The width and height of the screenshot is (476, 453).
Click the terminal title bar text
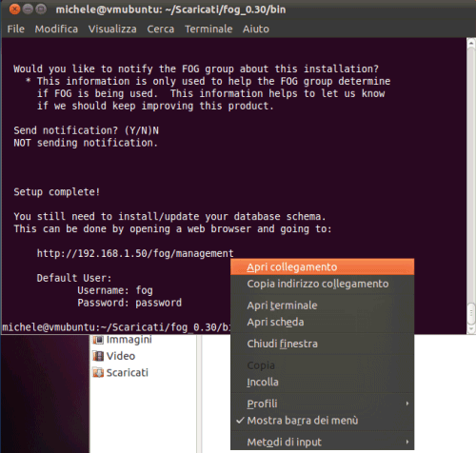tap(170, 10)
